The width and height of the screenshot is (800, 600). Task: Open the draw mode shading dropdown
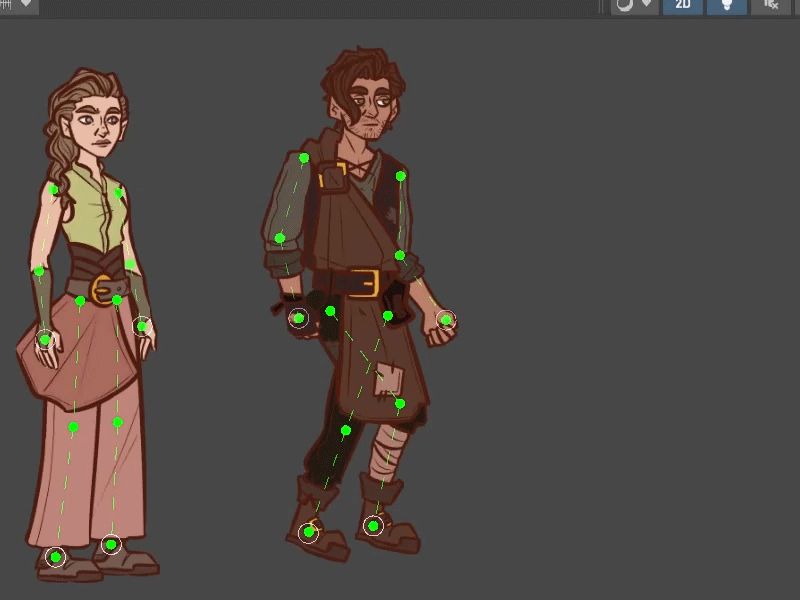point(635,5)
